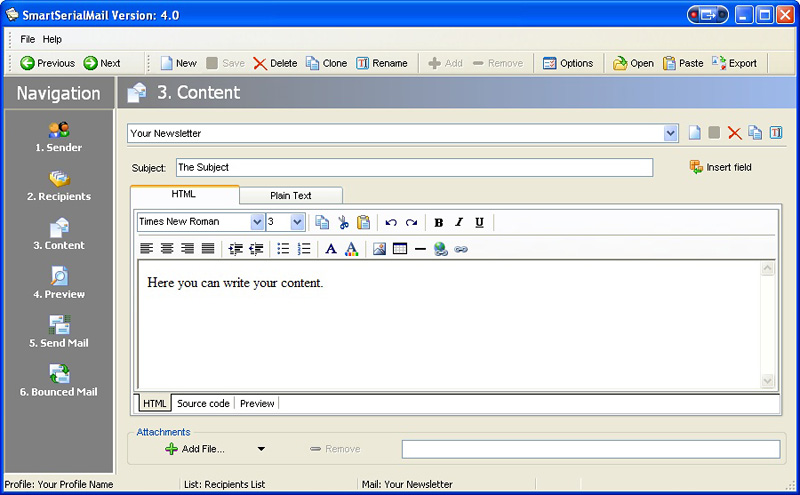The image size is (800, 495).
Task: Redo the last edit
Action: [x=411, y=222]
